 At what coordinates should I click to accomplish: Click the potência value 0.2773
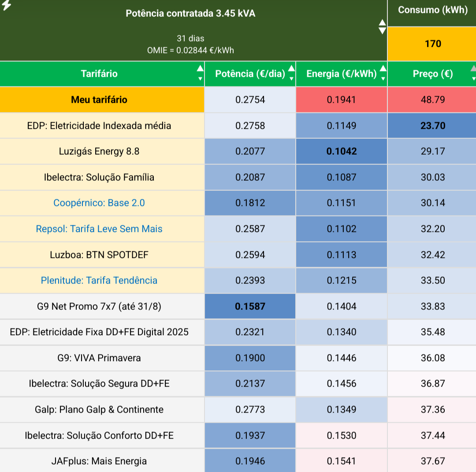tap(250, 409)
